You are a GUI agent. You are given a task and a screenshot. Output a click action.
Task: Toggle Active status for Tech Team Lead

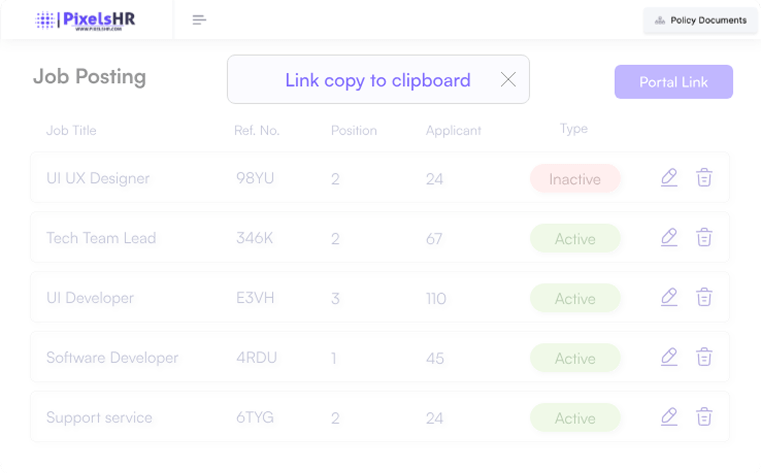575,239
